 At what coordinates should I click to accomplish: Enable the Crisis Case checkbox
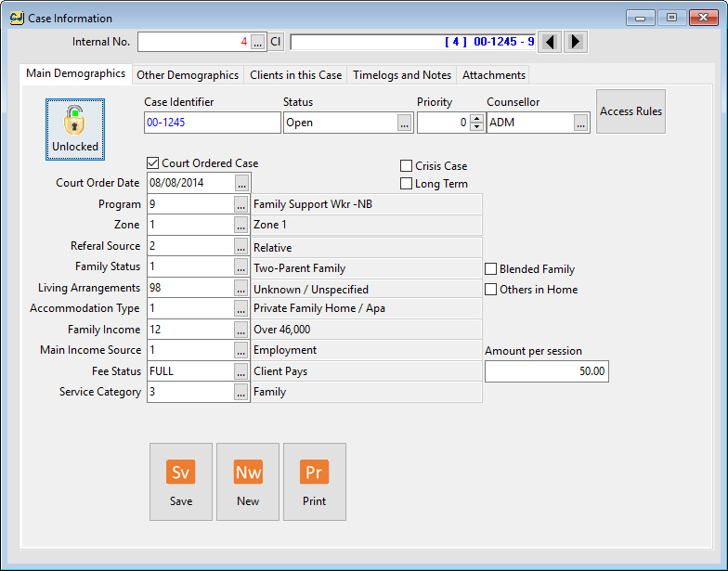(406, 165)
